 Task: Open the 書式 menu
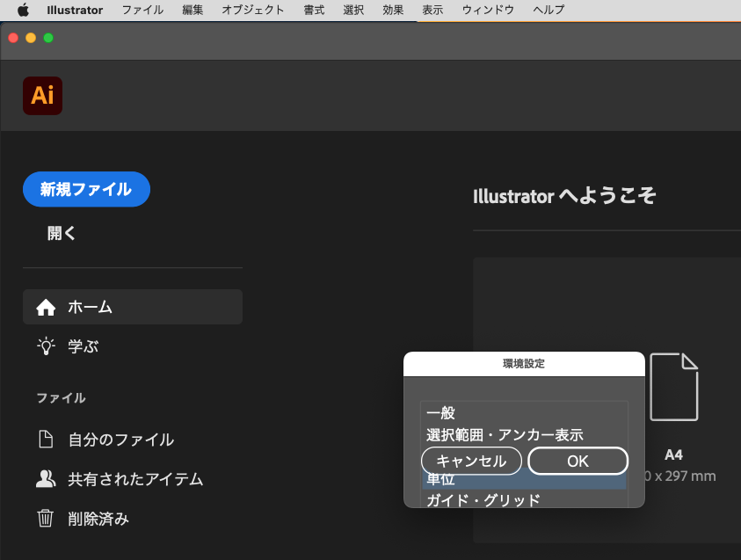[x=315, y=10]
